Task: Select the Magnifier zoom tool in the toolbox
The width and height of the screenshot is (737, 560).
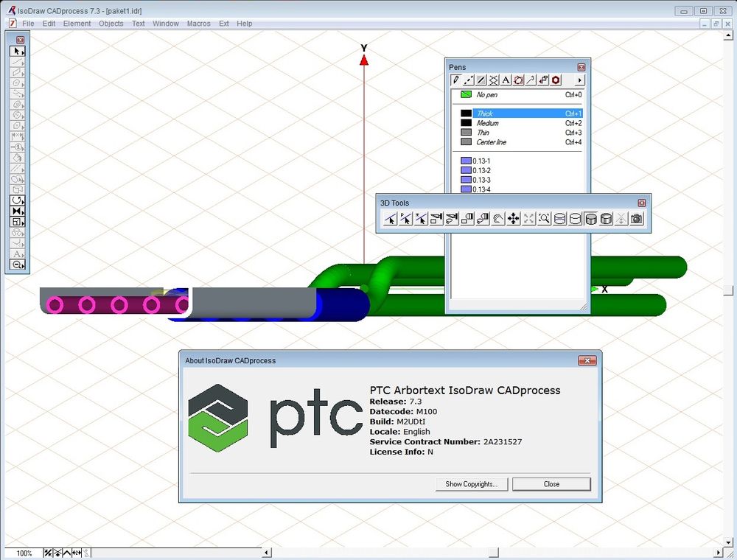Action: (17, 265)
